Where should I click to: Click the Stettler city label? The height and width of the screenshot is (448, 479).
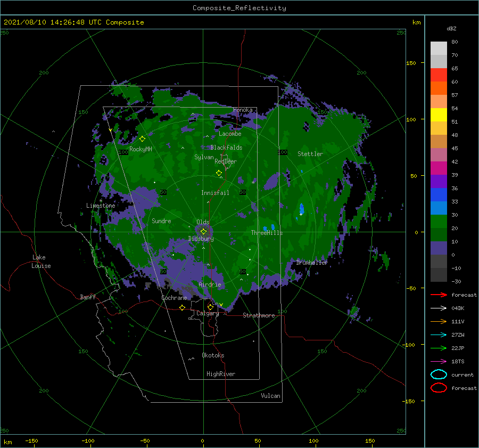coord(310,154)
